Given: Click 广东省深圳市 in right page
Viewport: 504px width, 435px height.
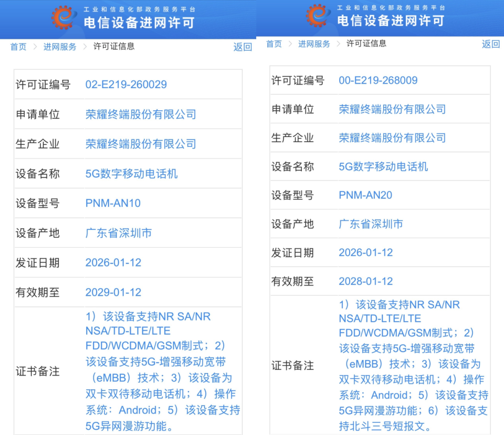Looking at the screenshot, I should coord(371,224).
